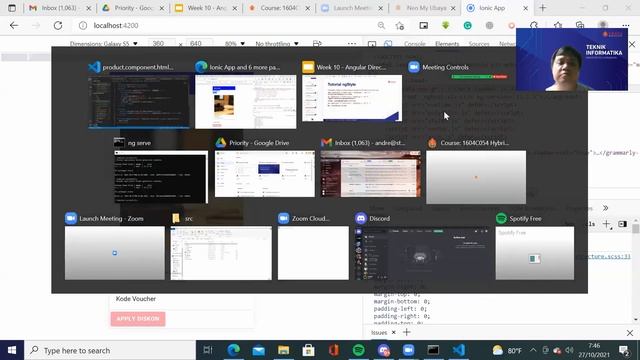Image resolution: width=640 pixels, height=360 pixels.
Task: Add a new browser tab
Action: [542, 8]
